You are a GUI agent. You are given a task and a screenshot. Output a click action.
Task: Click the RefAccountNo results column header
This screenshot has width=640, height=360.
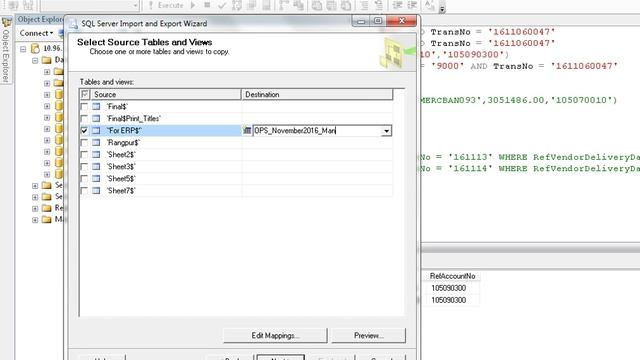452,276
